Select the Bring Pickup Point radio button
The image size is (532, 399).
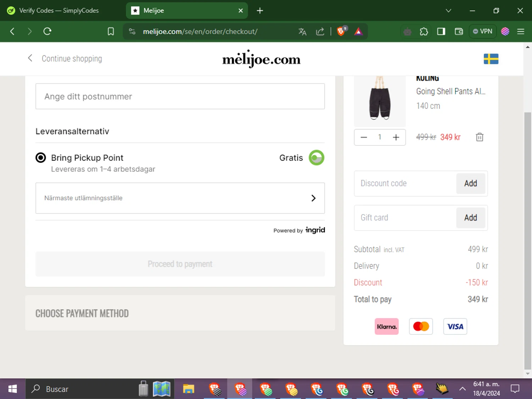(x=41, y=157)
